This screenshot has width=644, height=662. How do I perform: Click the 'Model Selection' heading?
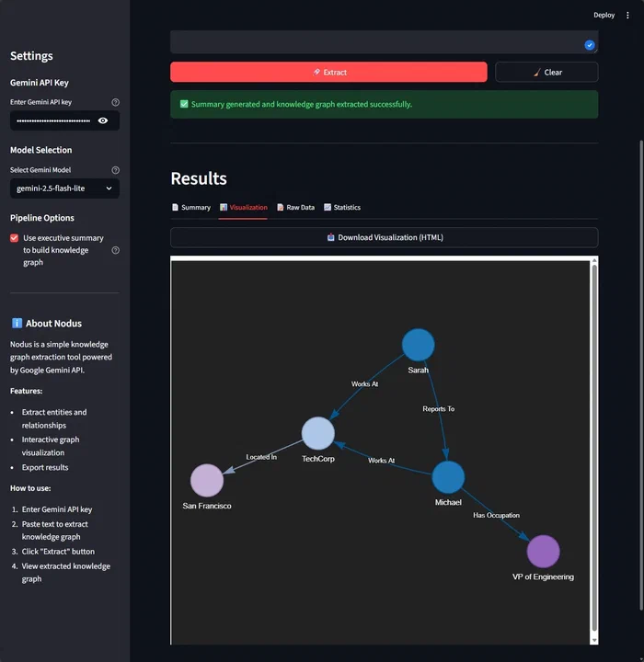[x=41, y=150]
